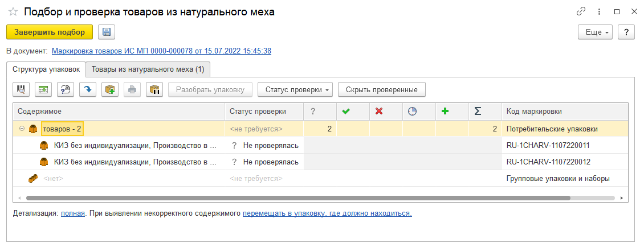
Task: Open the "Еще" menu dropdown
Action: click(x=595, y=32)
